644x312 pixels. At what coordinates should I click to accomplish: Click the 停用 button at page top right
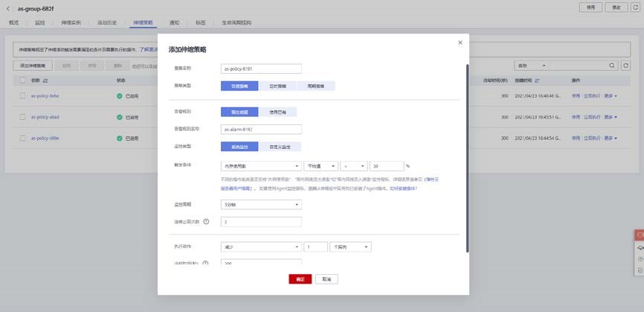point(590,7)
